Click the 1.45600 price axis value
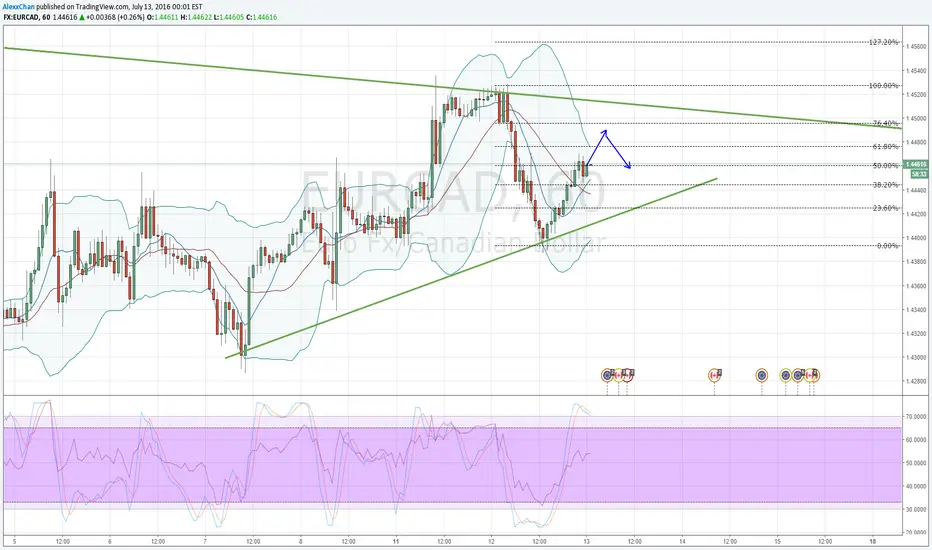Screen dimensions: 932x550 [917, 46]
